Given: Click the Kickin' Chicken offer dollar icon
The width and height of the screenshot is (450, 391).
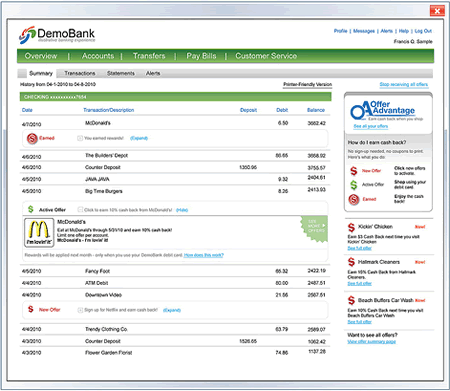Looking at the screenshot, I should pos(351,227).
